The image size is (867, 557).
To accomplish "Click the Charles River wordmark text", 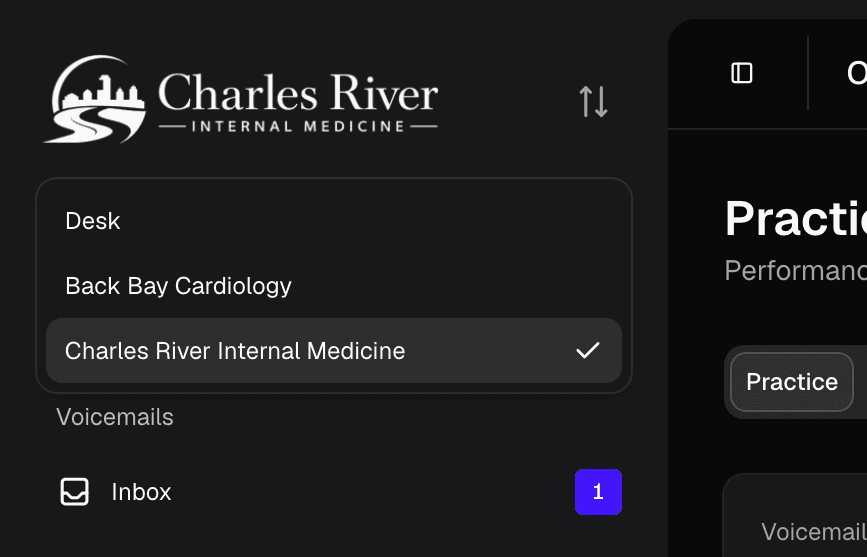I will click(x=298, y=92).
